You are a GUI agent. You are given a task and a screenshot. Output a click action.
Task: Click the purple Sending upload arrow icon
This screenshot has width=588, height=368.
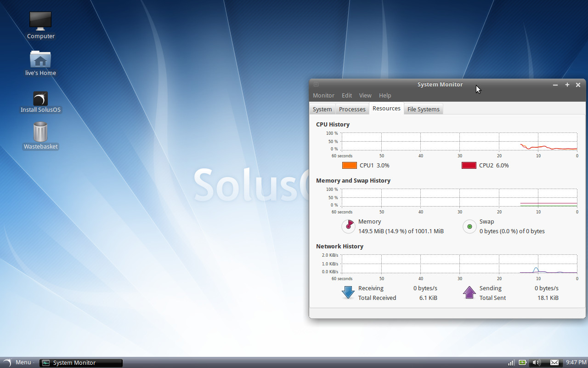coord(469,292)
